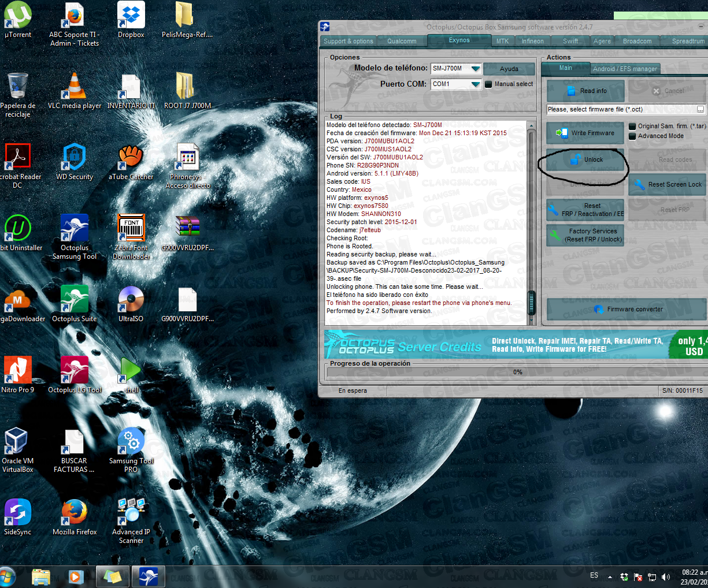Screen dimensions: 708x588
Task: Toggle the Manual select checkbox
Action: (488, 84)
